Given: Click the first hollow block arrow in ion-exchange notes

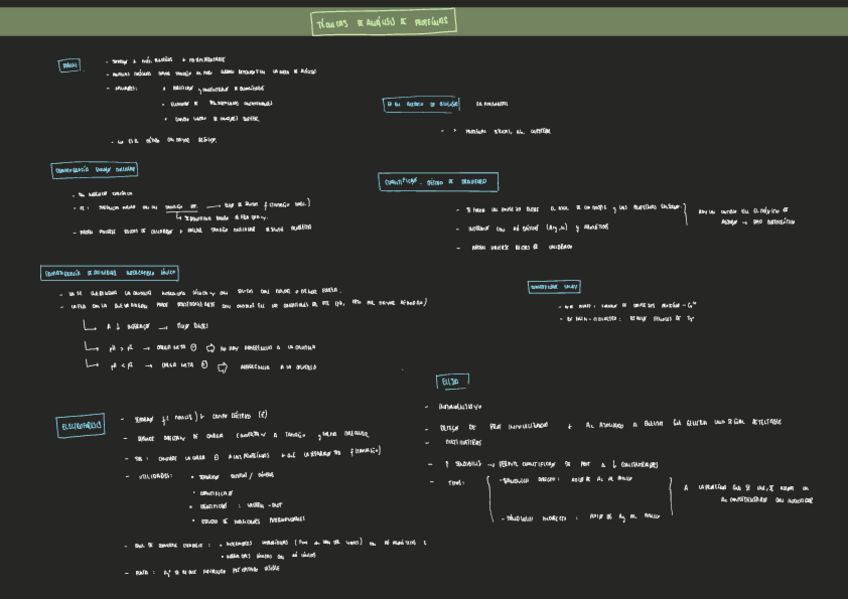Looking at the screenshot, I should [210, 347].
